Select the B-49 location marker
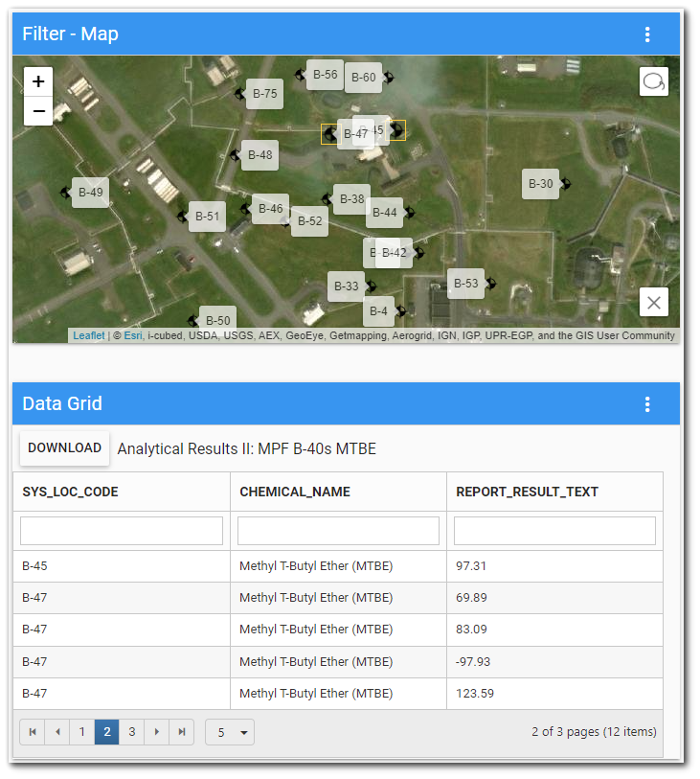This screenshot has height=779, width=700. click(x=65, y=193)
